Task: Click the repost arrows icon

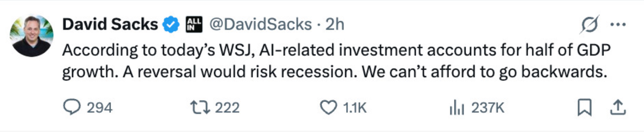Action: pyautogui.click(x=200, y=107)
